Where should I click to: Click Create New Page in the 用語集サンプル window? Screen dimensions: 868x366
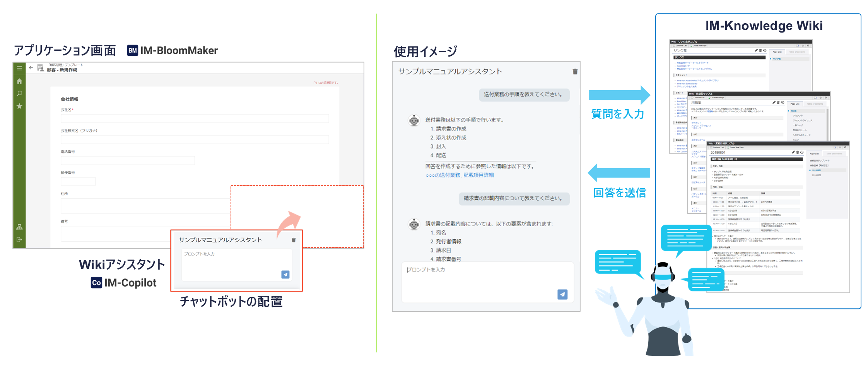point(716,98)
